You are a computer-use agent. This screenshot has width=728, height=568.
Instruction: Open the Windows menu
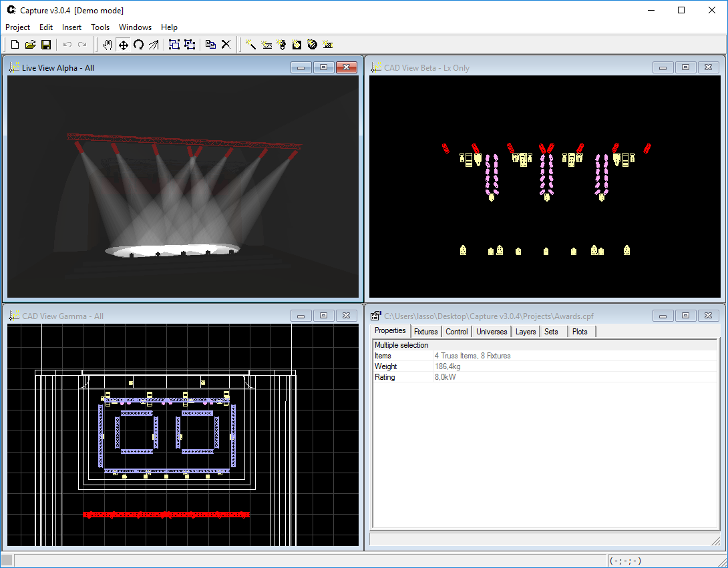tap(135, 27)
